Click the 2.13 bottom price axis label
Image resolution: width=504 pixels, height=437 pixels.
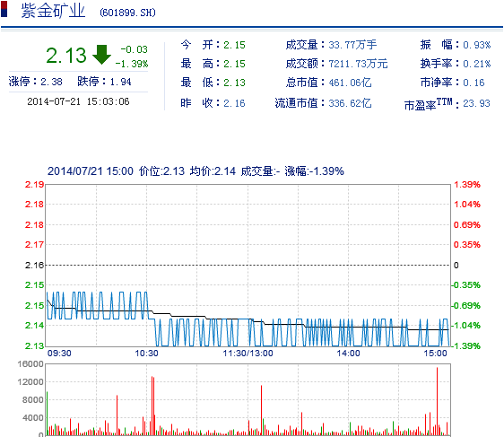34,346
